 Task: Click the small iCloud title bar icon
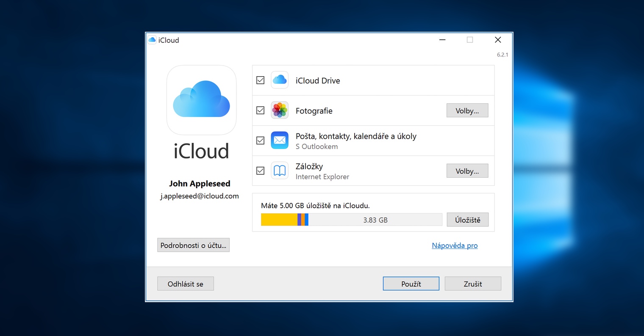point(152,40)
